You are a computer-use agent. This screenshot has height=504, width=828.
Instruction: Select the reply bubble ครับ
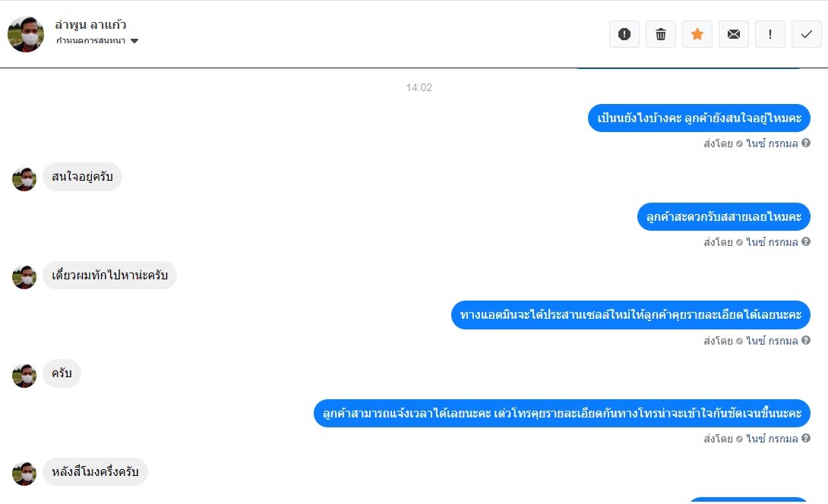62,373
